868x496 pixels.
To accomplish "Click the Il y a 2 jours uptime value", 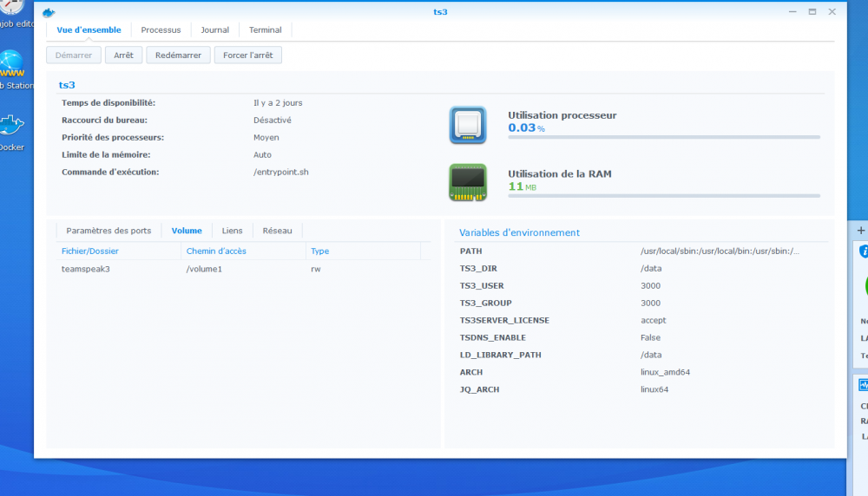I will pyautogui.click(x=278, y=103).
